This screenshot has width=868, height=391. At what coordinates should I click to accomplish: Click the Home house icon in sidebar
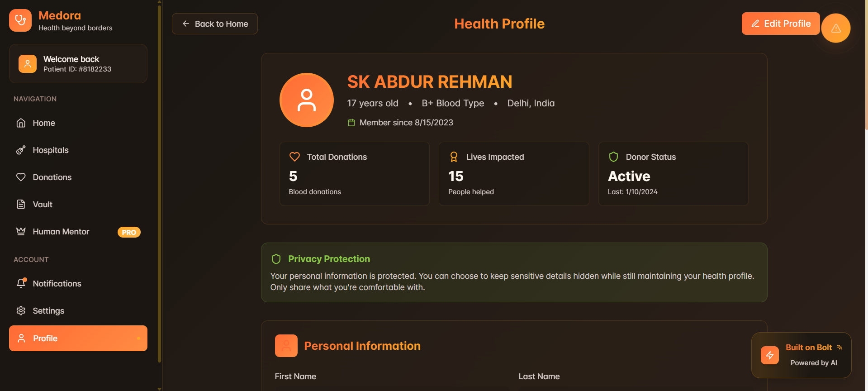click(x=21, y=123)
